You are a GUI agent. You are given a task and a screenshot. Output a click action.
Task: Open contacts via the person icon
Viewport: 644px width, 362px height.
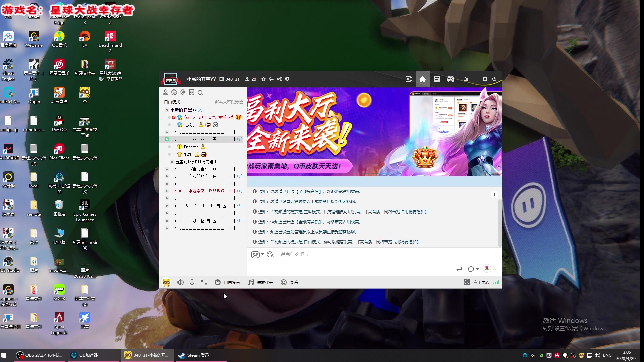tap(165, 92)
